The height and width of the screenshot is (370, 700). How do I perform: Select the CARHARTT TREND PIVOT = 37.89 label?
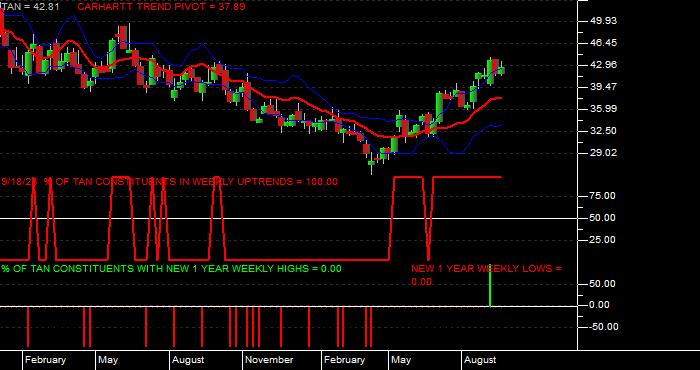tap(161, 6)
